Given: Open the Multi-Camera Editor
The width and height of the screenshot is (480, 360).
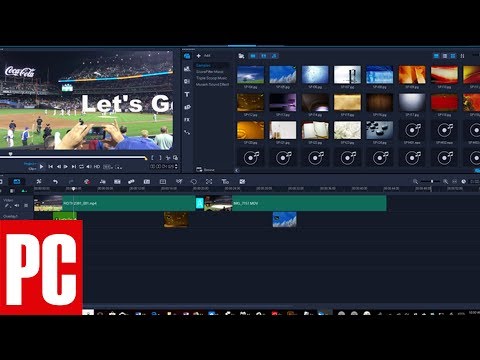Looking at the screenshot, I should tap(163, 181).
